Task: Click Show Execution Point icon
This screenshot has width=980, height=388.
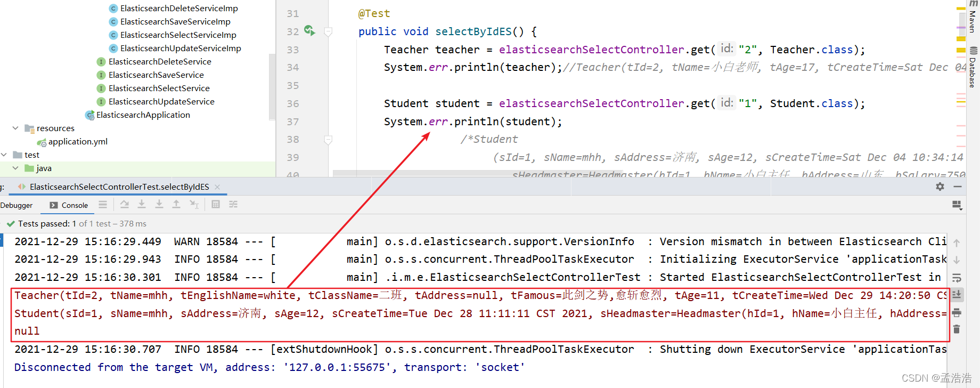Action: point(103,205)
